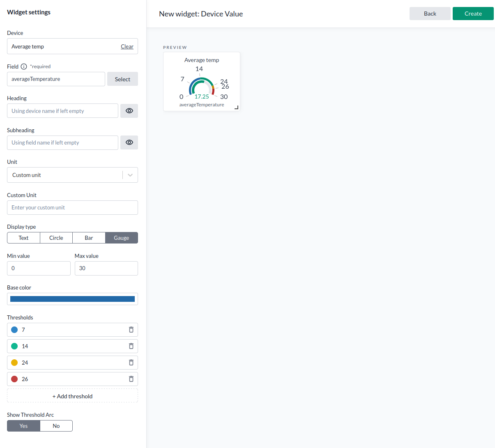Image resolution: width=495 pixels, height=448 pixels.
Task: Click the resize handle on preview widget
Action: pos(236,107)
